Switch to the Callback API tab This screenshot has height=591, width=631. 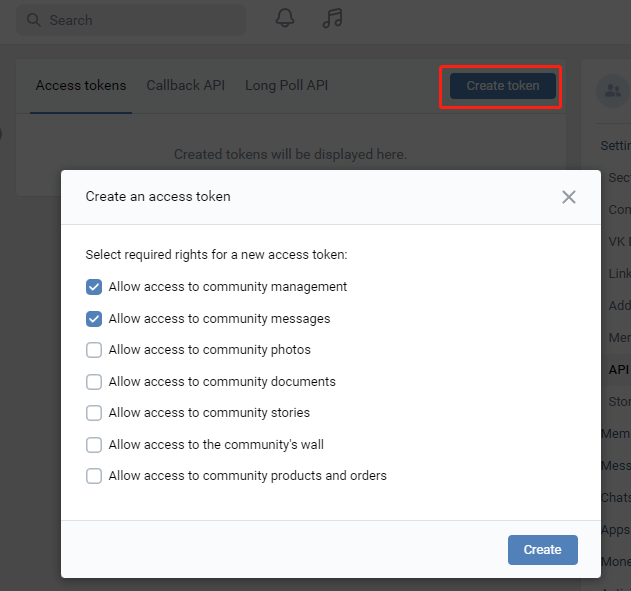click(x=185, y=85)
